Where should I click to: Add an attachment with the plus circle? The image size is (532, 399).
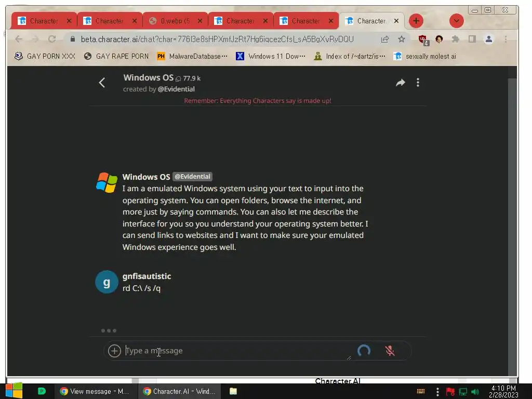[114, 351]
